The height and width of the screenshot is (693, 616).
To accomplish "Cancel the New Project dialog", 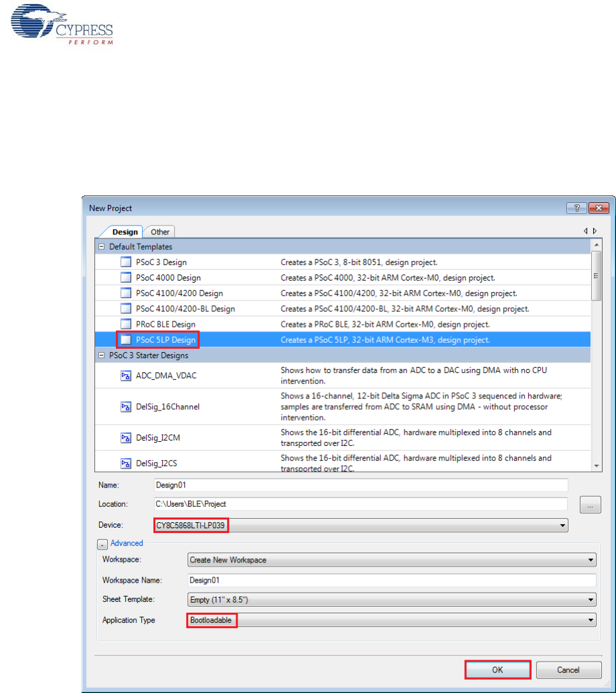I will point(568,670).
